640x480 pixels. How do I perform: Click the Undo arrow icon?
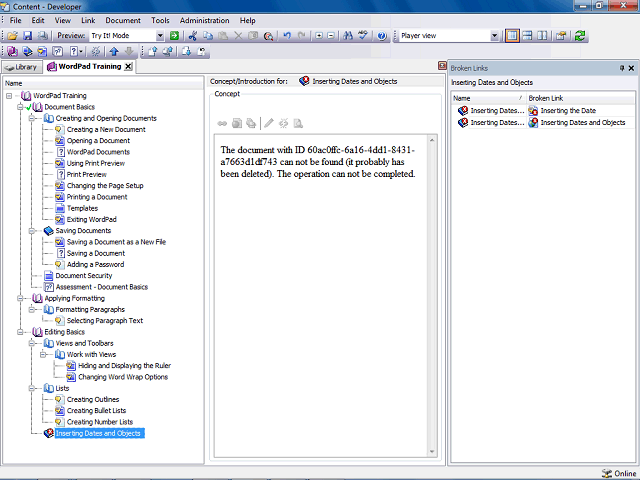tap(287, 36)
